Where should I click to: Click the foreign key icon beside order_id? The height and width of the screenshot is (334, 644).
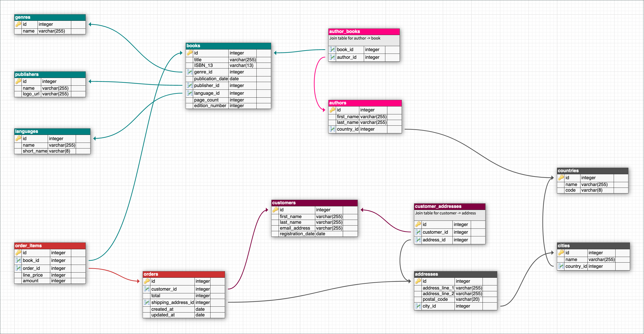[x=18, y=268]
